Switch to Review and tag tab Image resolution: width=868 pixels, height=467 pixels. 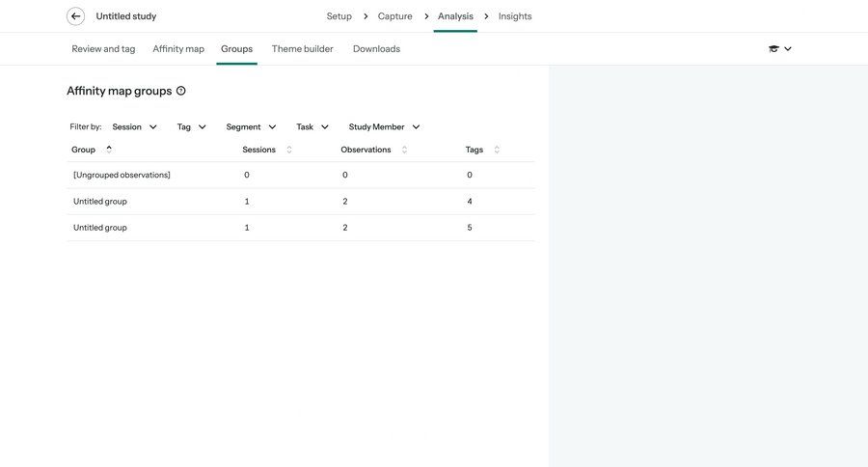click(x=103, y=49)
